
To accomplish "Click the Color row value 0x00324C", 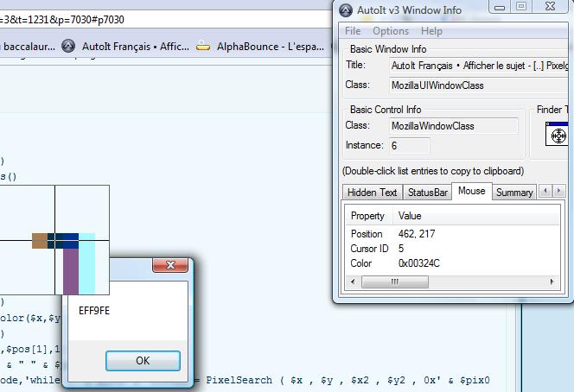I will 419,263.
